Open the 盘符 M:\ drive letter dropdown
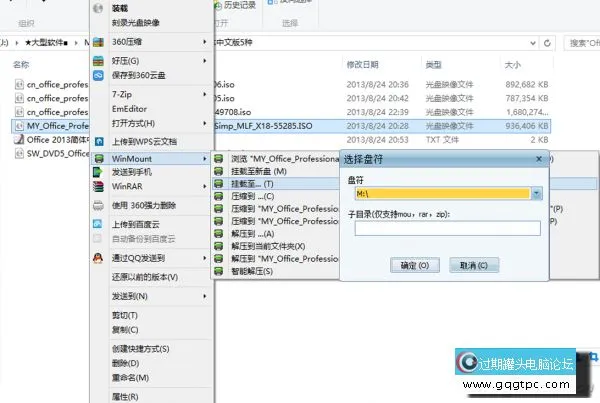This screenshot has width=600, height=403. 536,194
